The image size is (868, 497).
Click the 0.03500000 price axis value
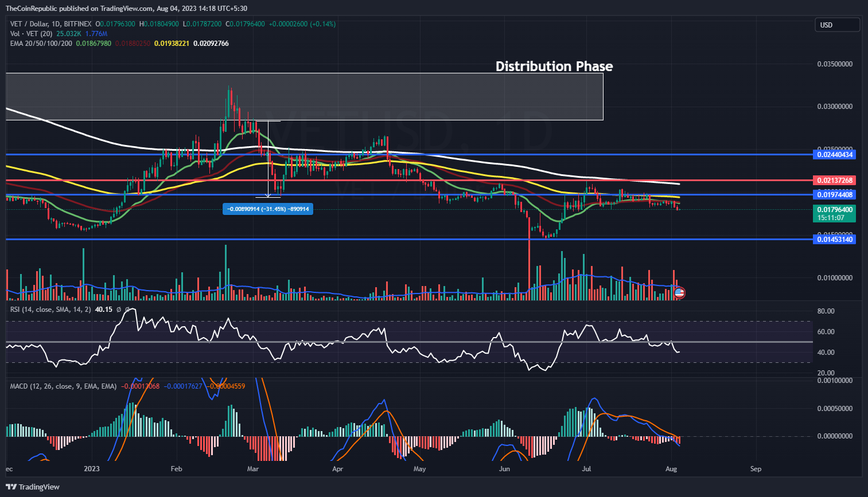click(x=835, y=64)
